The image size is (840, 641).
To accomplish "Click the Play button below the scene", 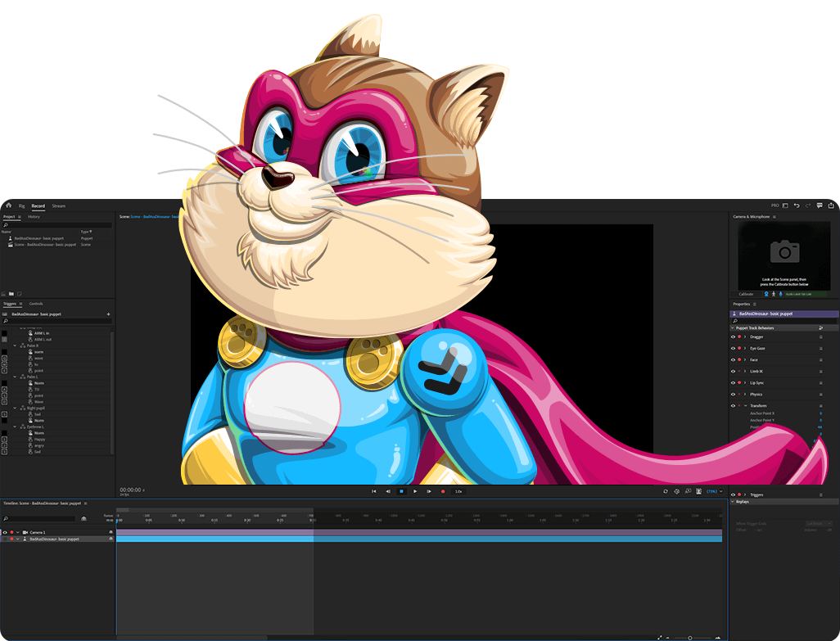I will [x=415, y=491].
